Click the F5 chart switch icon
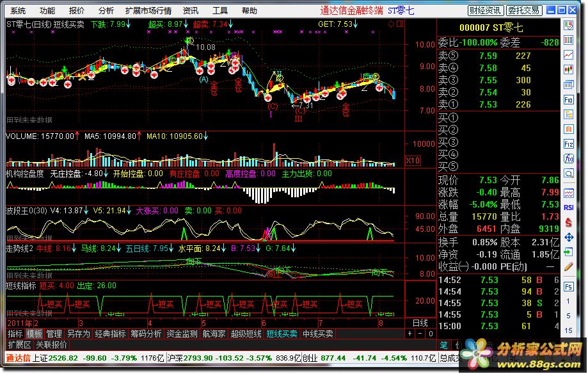 tap(569, 287)
